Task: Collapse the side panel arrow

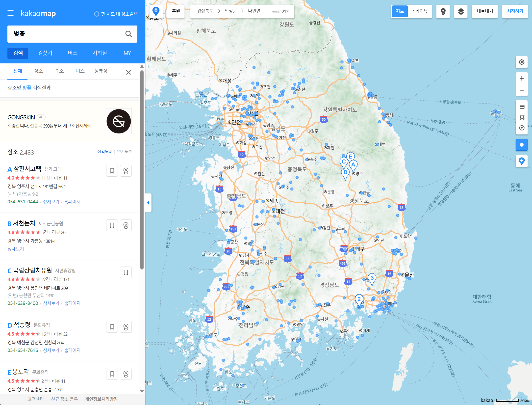Action: point(148,203)
